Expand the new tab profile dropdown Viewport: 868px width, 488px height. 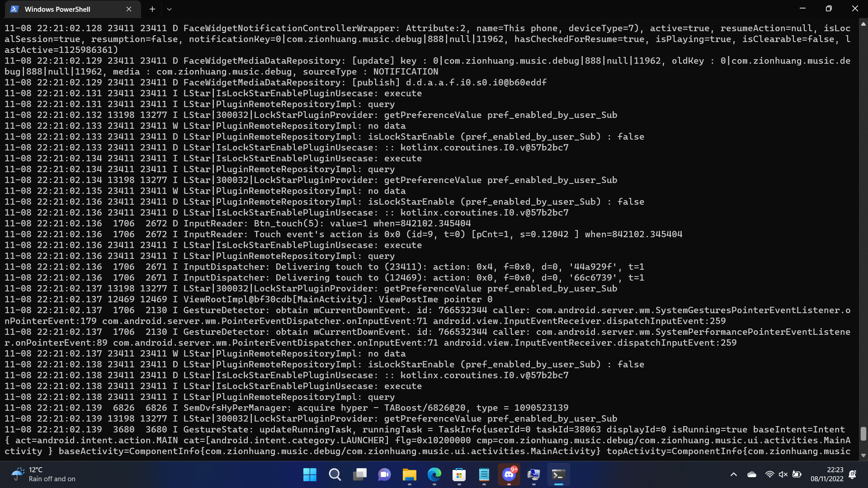coord(169,9)
